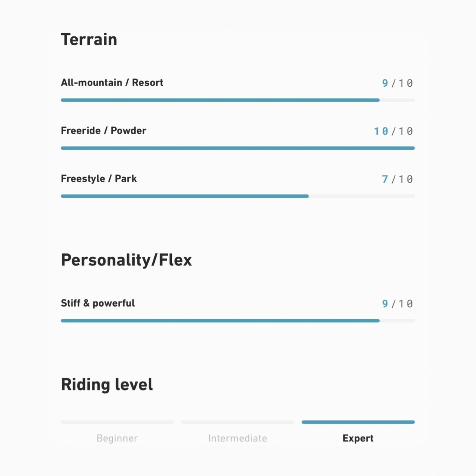Click the Freestyle / Park progress bar

[x=238, y=196]
